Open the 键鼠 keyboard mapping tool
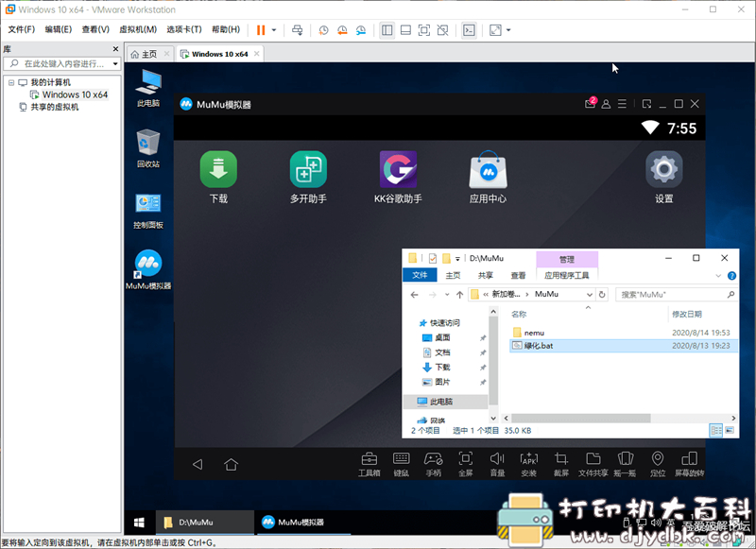 401,464
